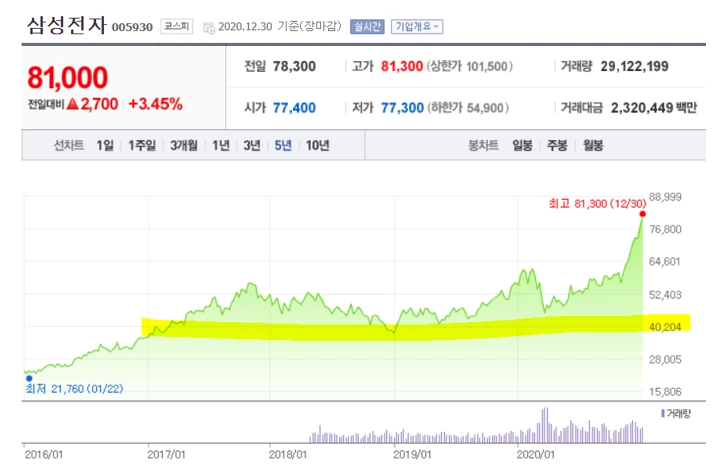
Task: Select the 10년 line chart tab
Action: (318, 145)
